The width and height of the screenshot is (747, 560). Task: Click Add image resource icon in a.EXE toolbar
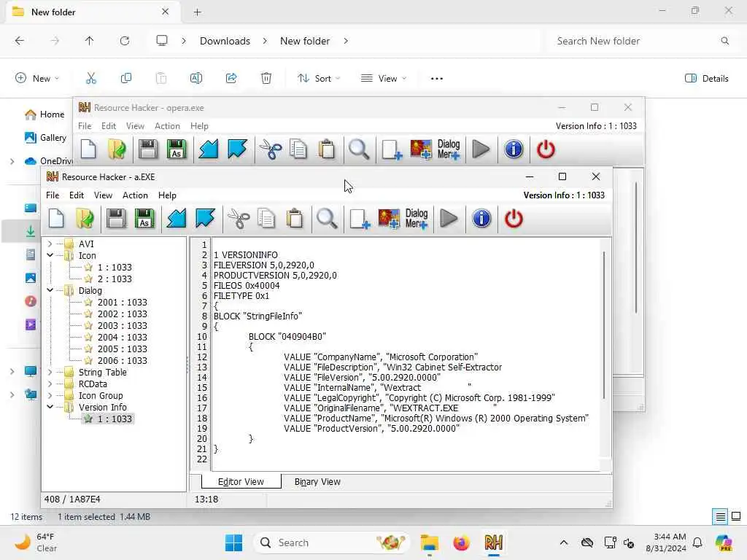coord(388,219)
